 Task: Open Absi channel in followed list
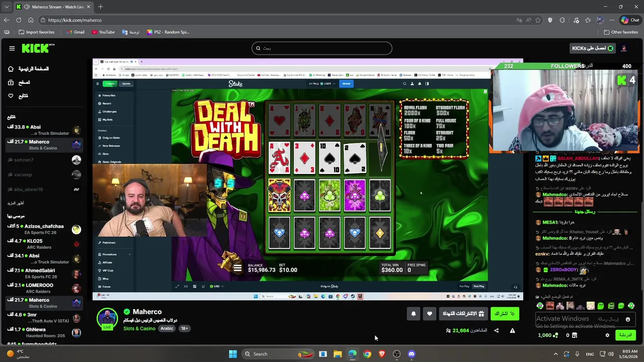[x=44, y=130]
